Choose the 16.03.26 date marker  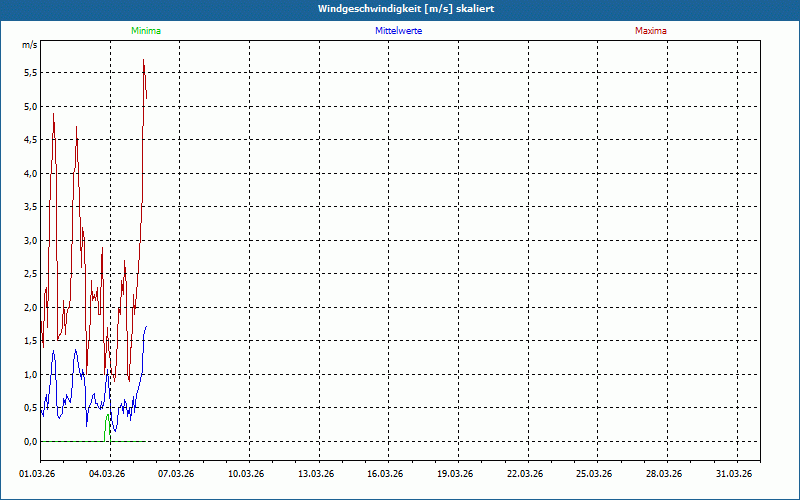click(385, 474)
